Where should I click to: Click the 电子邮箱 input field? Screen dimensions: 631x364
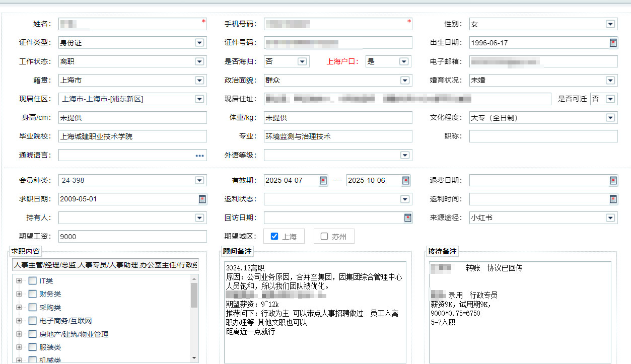(543, 61)
